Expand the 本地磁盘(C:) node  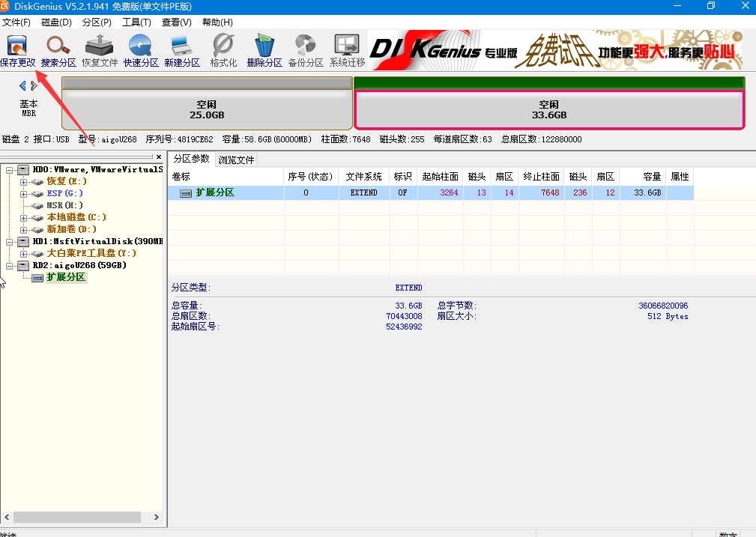[x=23, y=218]
